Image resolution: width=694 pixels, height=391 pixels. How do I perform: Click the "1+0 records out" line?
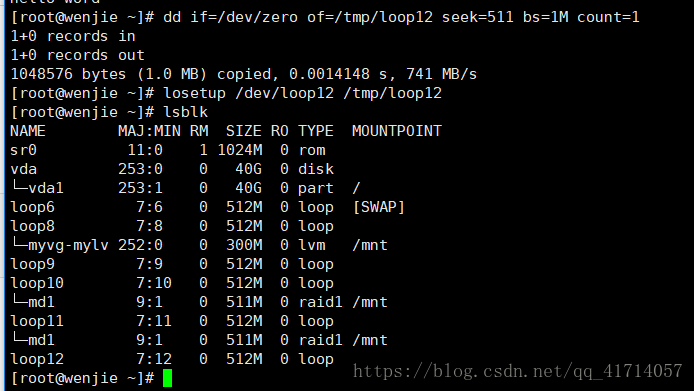tap(77, 55)
